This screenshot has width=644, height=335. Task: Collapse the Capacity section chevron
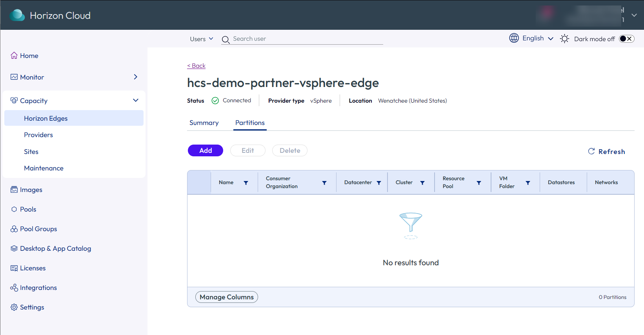click(x=136, y=100)
